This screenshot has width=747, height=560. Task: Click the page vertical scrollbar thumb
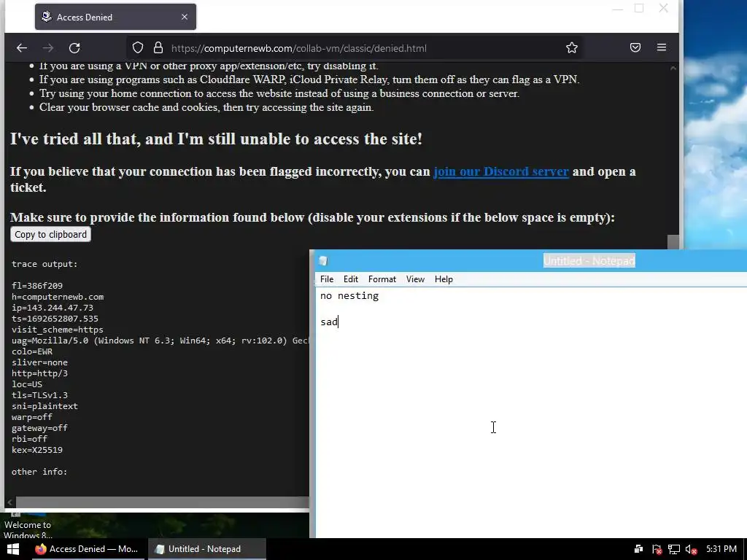coord(673,242)
